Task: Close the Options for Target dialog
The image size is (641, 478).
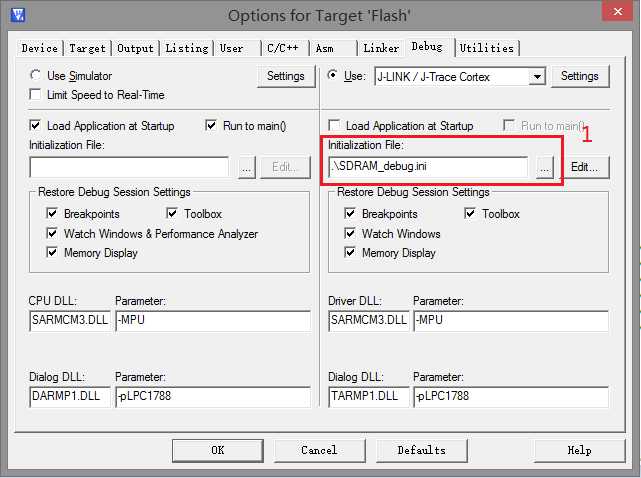Action: pos(617,11)
